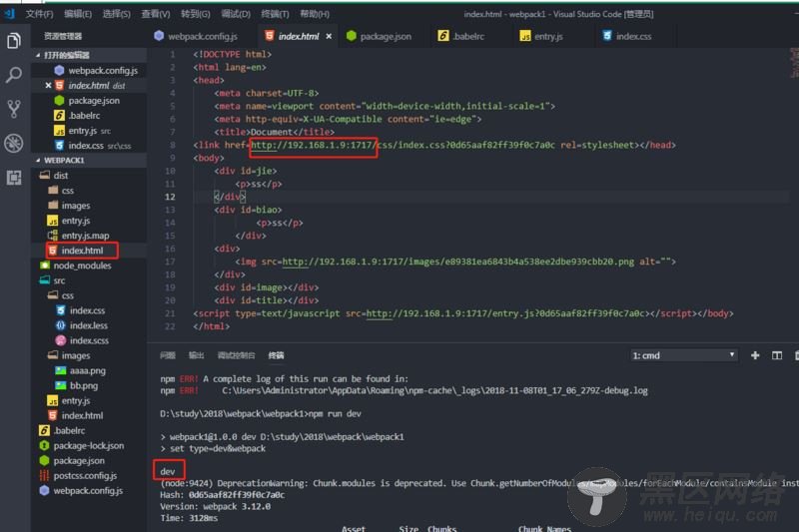Collapse the src folder
The height and width of the screenshot is (532, 799).
point(59,280)
